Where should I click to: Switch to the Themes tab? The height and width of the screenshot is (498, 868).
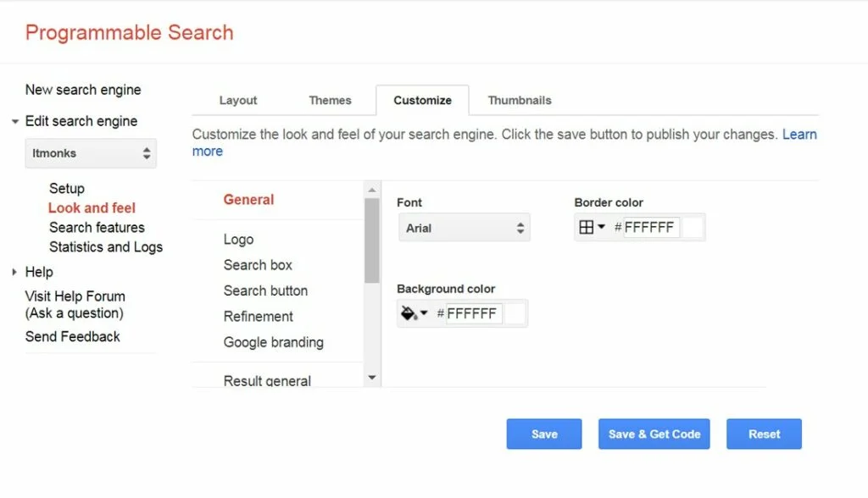[330, 100]
